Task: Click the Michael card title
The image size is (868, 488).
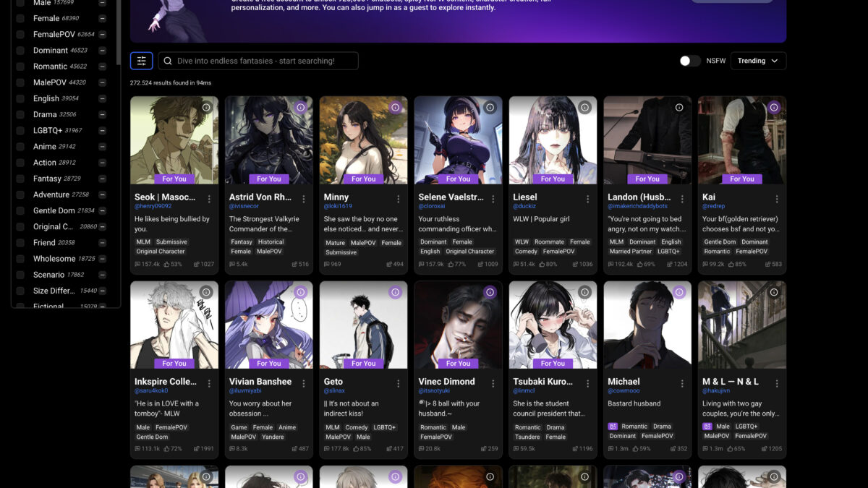Action: pos(624,382)
